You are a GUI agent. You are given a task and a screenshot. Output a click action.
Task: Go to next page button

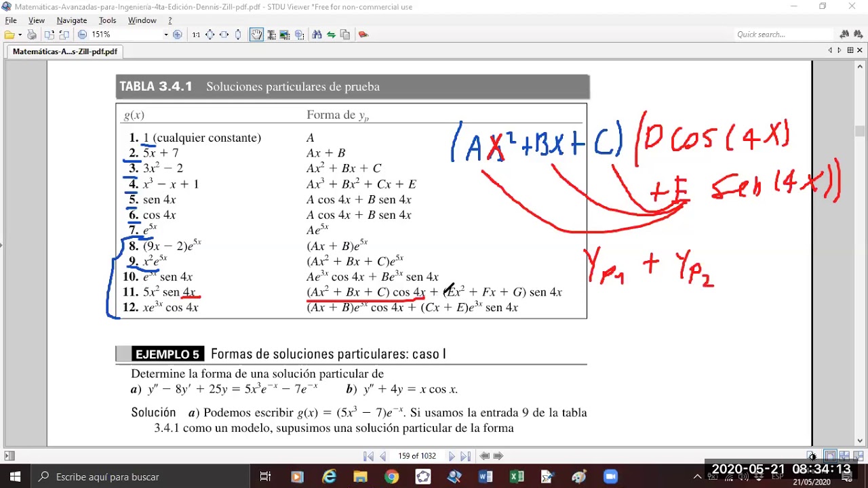pos(452,456)
